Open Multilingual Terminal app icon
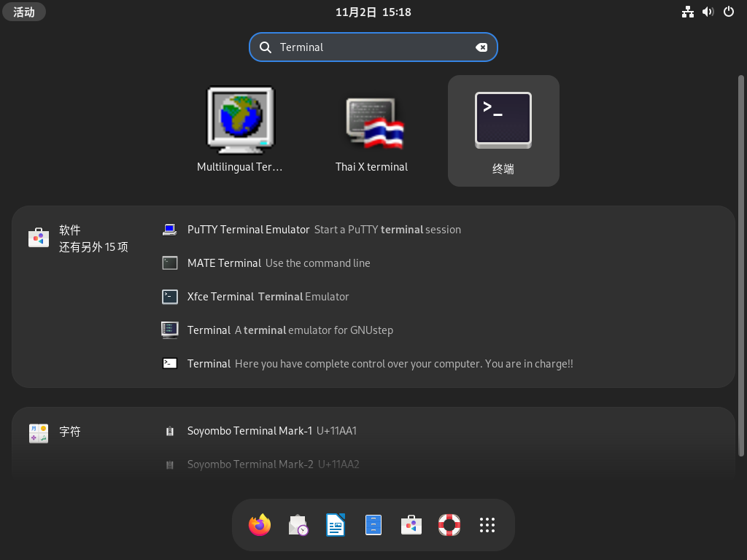The image size is (747, 560). 240,131
